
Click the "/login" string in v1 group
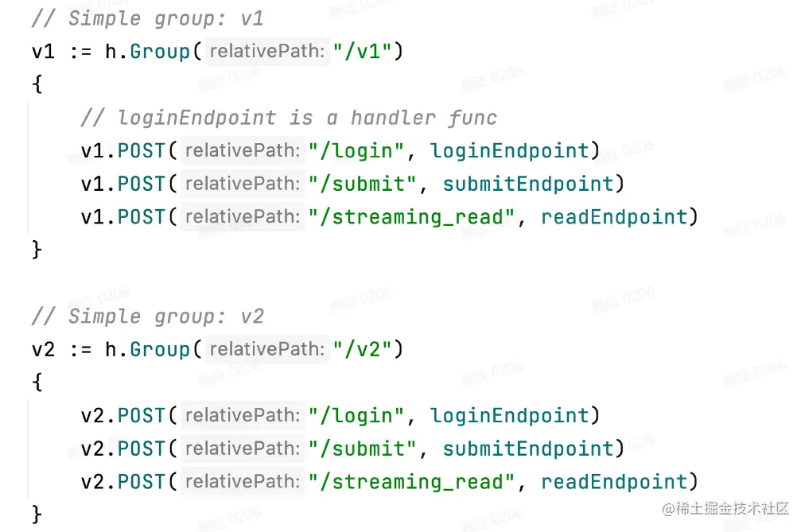356,151
